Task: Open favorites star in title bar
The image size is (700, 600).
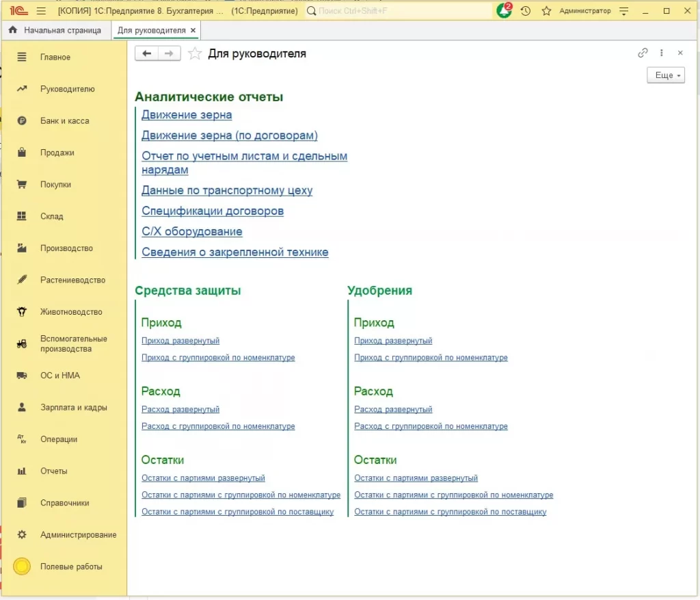Action: tap(546, 11)
